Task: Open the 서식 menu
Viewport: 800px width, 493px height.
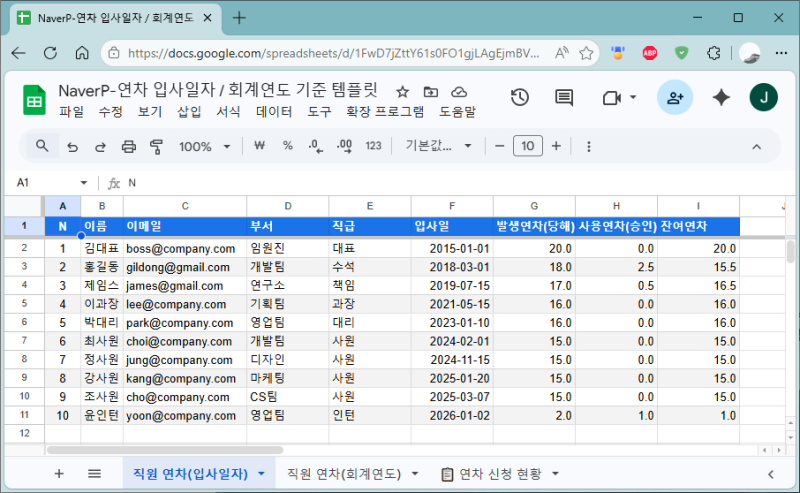Action: (229, 112)
